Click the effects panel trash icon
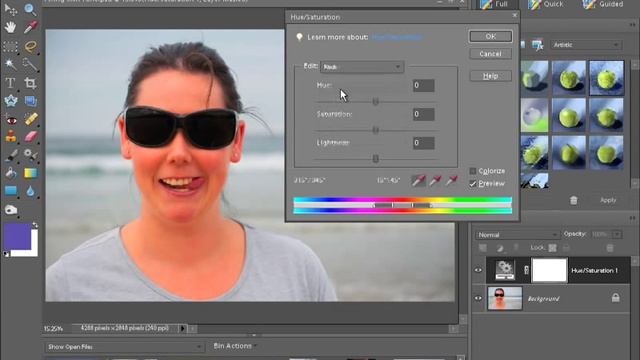Viewport: 640px width, 360px height. (573, 200)
